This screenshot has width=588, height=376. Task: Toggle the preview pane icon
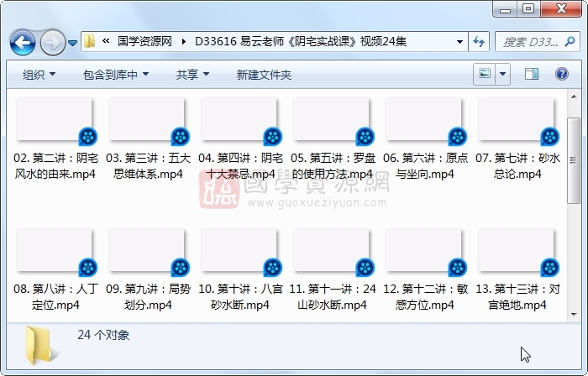(x=532, y=74)
